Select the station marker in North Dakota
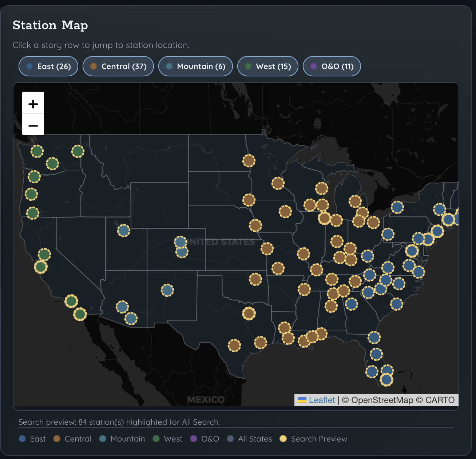This screenshot has width=476, height=459. [249, 160]
